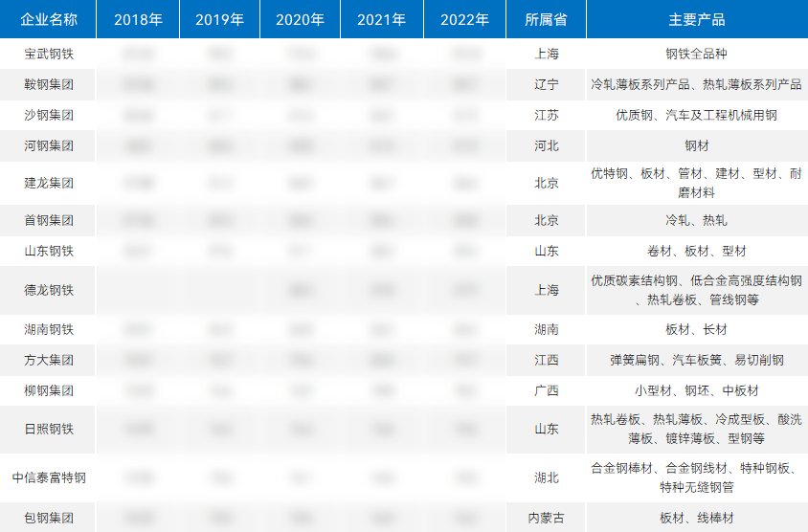Click the 包钢集团 company name cell
This screenshot has width=808, height=532.
48,518
